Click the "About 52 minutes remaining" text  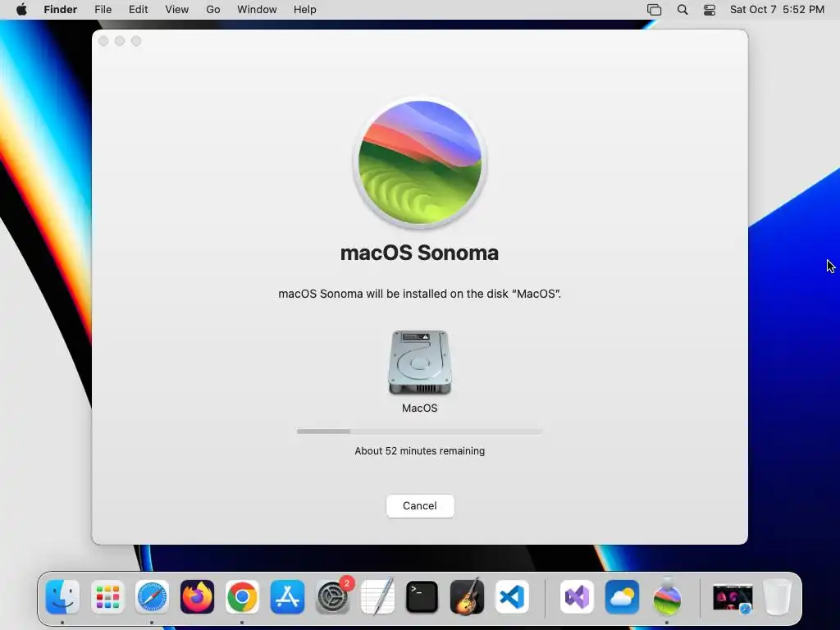point(419,451)
